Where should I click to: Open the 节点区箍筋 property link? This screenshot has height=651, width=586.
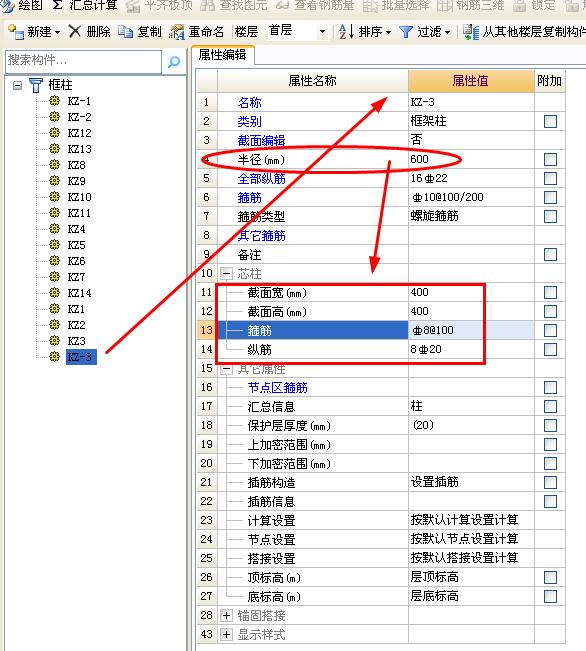pyautogui.click(x=277, y=388)
